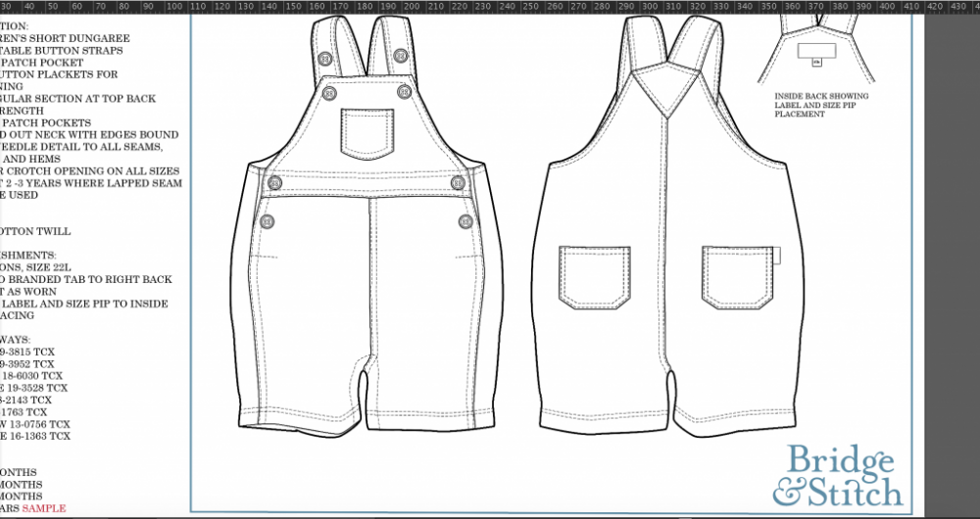
Task: Select the '18-6030 TCX' colourway line
Action: (x=31, y=375)
